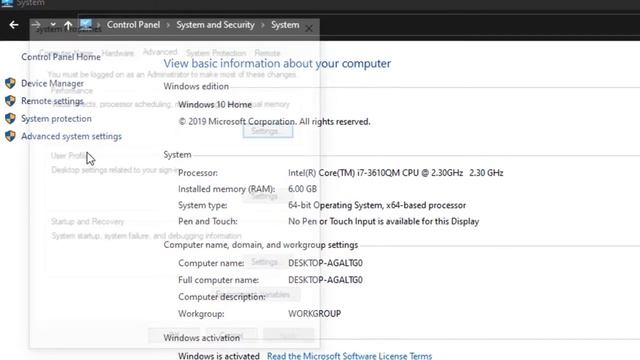
Task: Click the Windows activation section heading
Action: tap(202, 338)
